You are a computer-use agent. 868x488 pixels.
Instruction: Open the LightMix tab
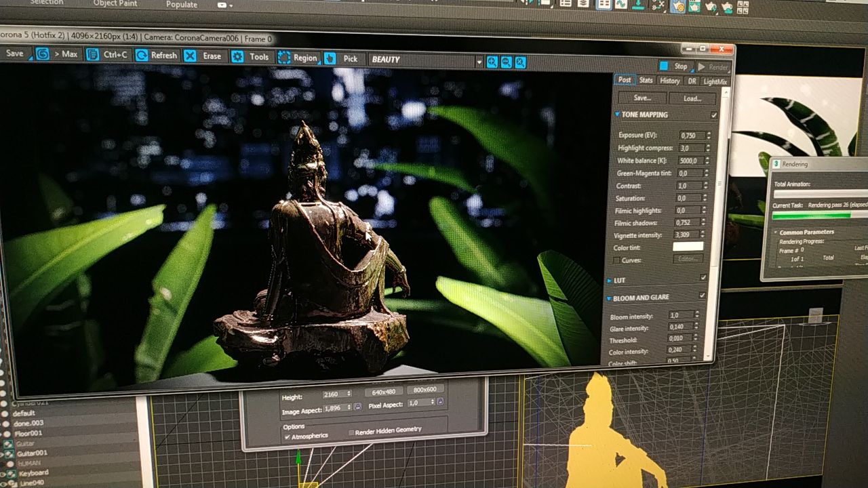click(x=715, y=82)
